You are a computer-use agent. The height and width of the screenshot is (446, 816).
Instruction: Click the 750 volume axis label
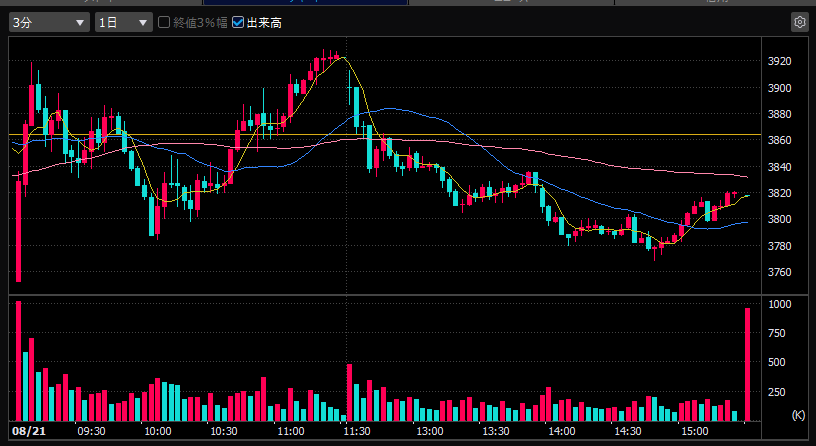(x=776, y=333)
